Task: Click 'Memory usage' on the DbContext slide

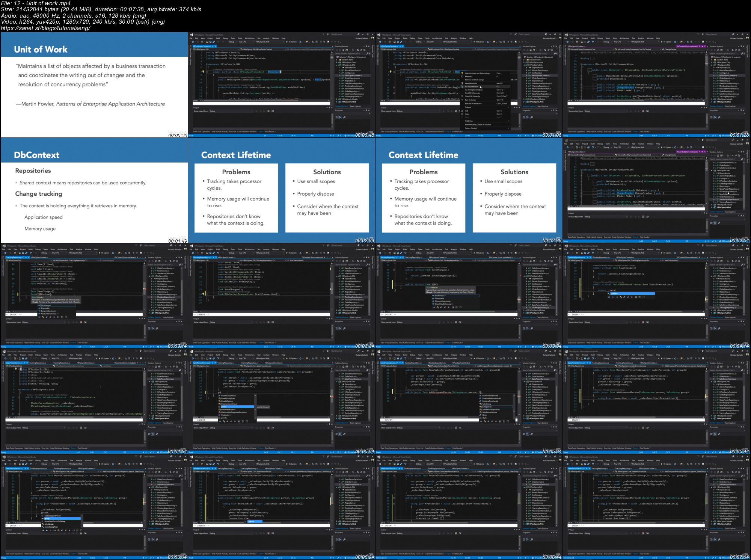Action: [40, 229]
